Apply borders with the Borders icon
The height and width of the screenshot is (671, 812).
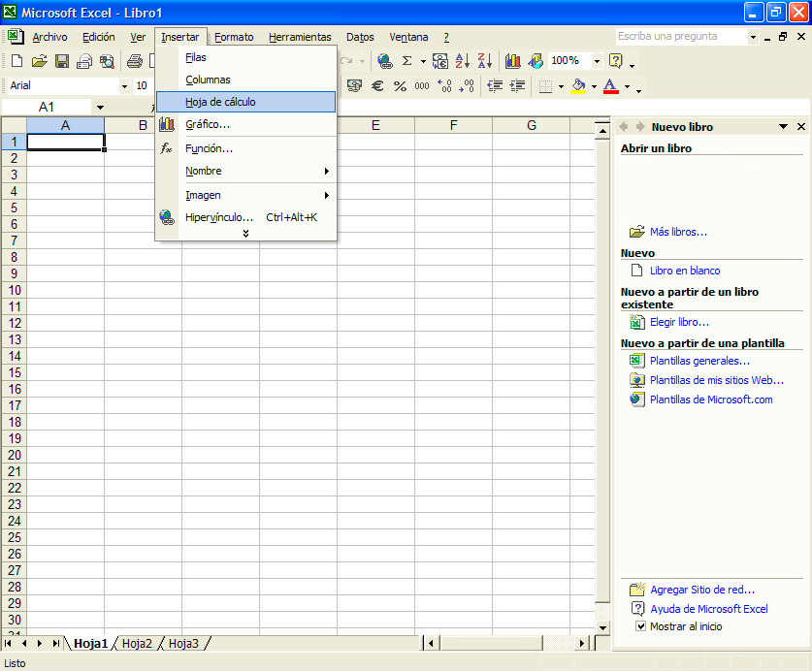pos(545,86)
